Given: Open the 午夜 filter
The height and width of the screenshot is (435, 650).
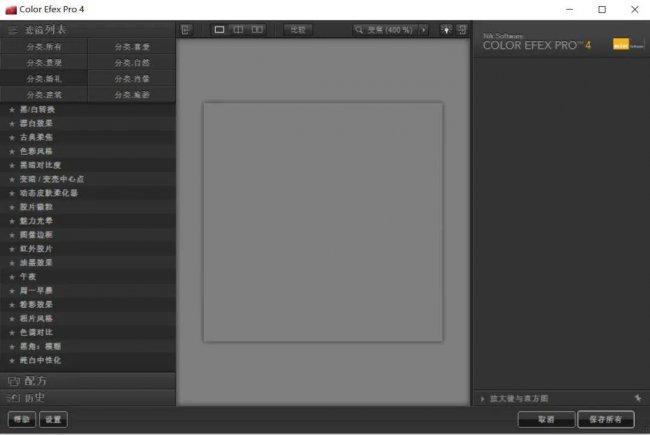Looking at the screenshot, I should pos(28,277).
